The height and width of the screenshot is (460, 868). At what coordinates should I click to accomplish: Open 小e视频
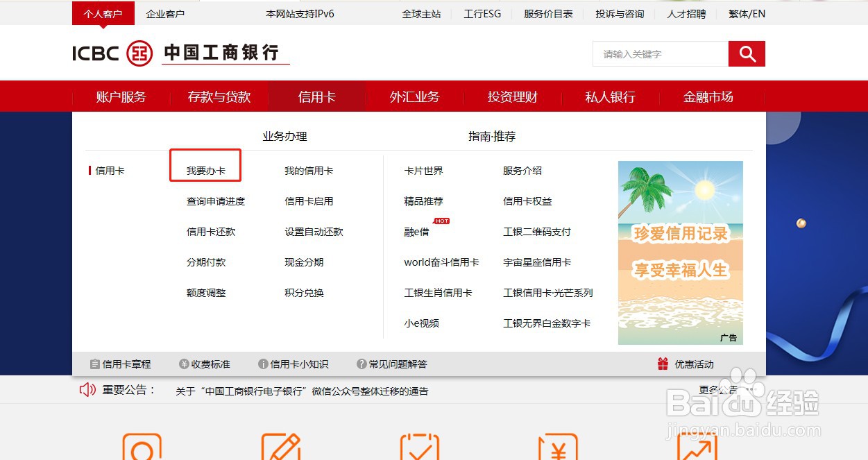point(421,323)
